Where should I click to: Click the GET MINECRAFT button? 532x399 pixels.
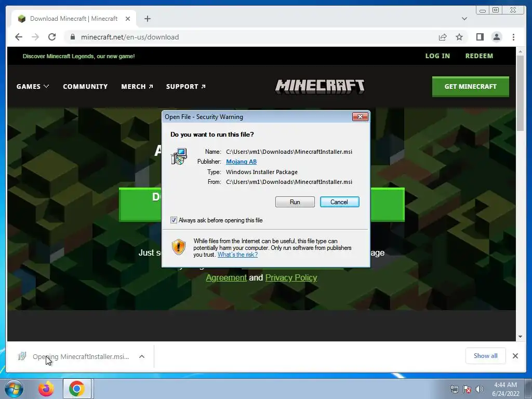pos(470,87)
